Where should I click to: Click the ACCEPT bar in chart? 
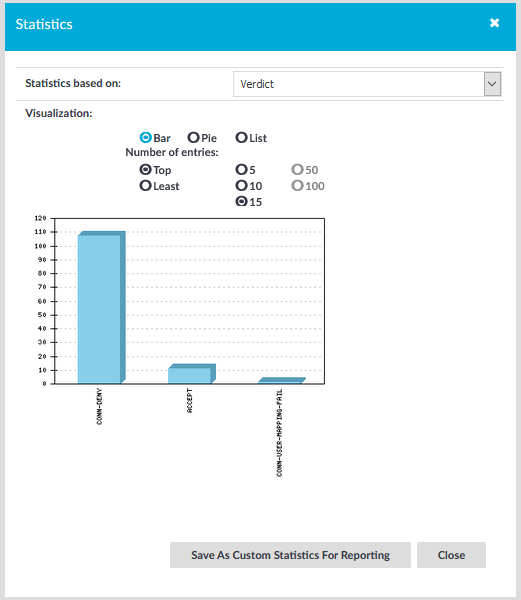point(192,374)
